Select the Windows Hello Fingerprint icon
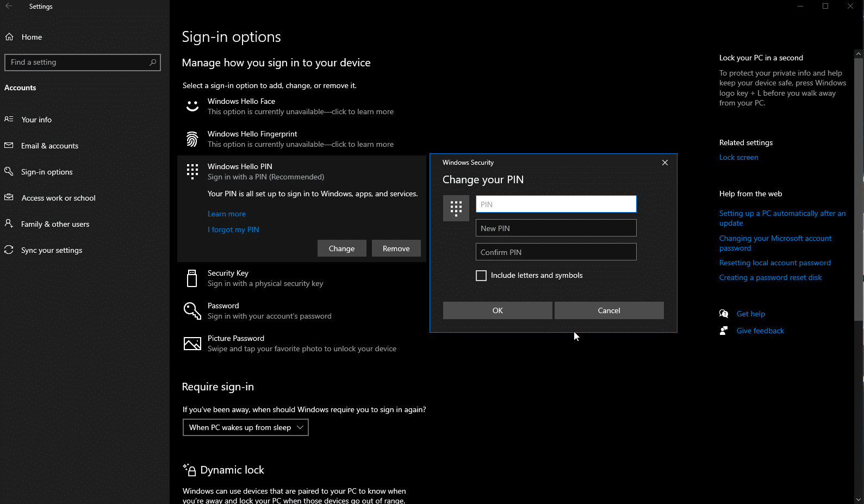 point(192,139)
